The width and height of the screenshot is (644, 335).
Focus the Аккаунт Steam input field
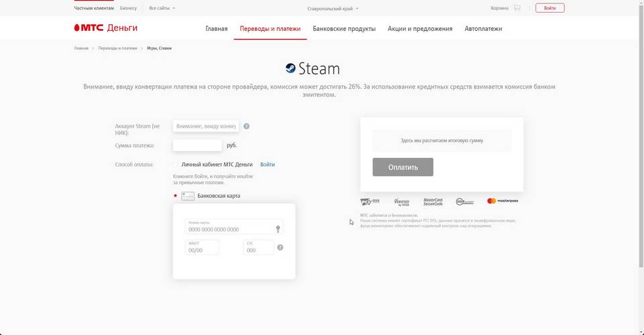tap(206, 126)
